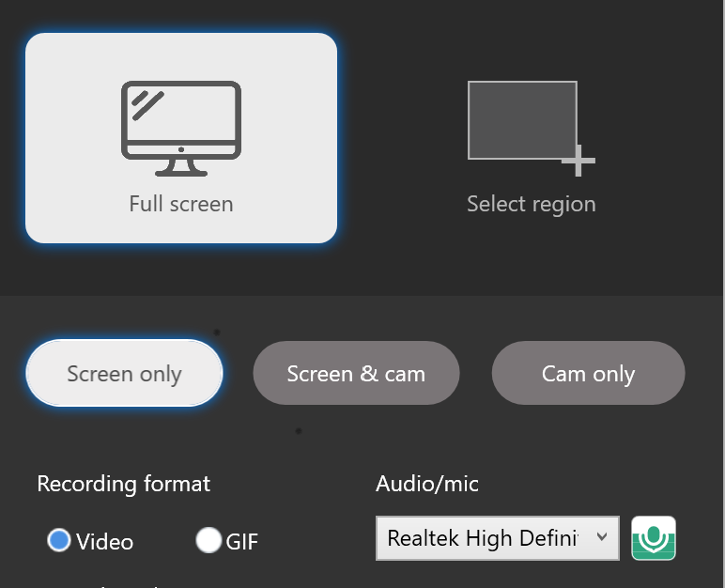Screen dimensions: 725x588
Task: Select the Video recording format radio
Action: pos(59,541)
